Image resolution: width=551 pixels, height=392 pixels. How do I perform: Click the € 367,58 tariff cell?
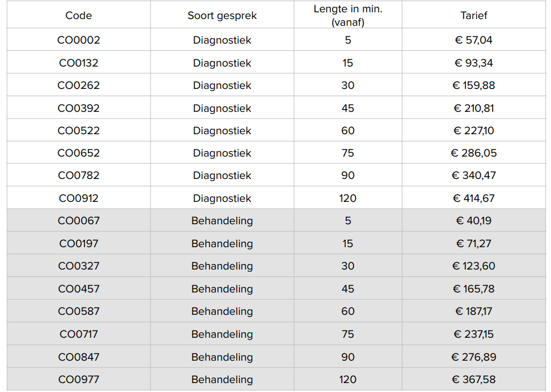click(x=473, y=379)
